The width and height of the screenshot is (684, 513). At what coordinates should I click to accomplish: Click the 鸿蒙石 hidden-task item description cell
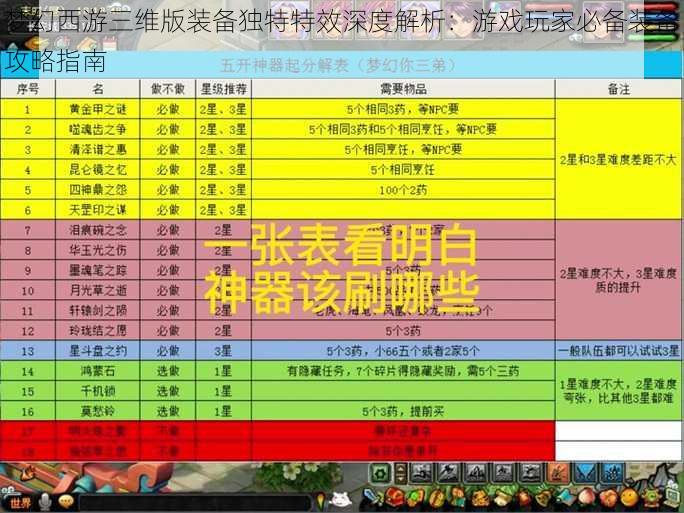[403, 371]
